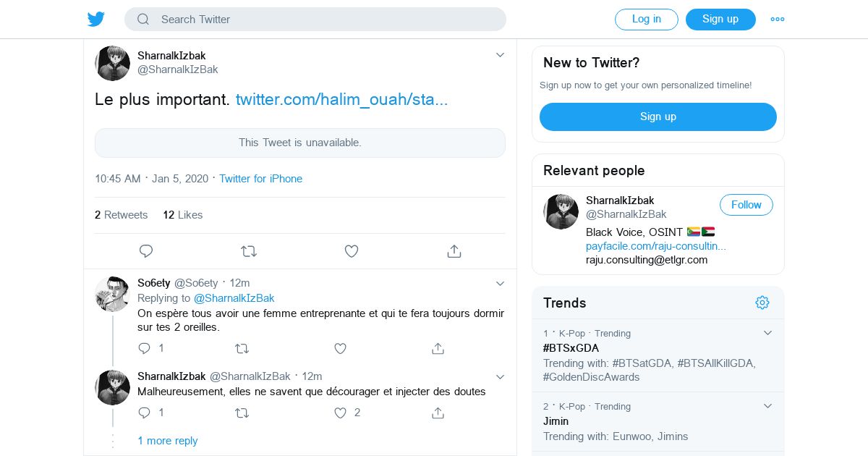Show 1 more reply
Screen dimensions: 868x456
[167, 441]
